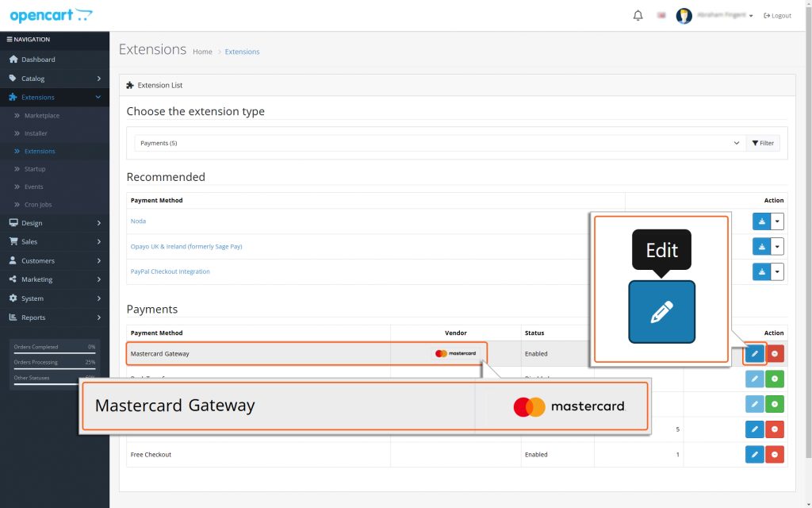Download the PayPal Checkout Integration extension
Image resolution: width=812 pixels, height=508 pixels.
pos(760,271)
